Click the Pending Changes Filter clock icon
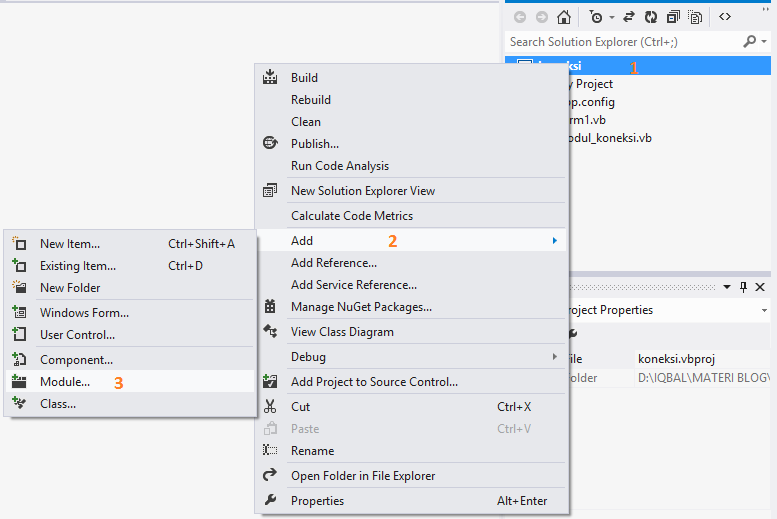This screenshot has width=777, height=519. pos(595,17)
